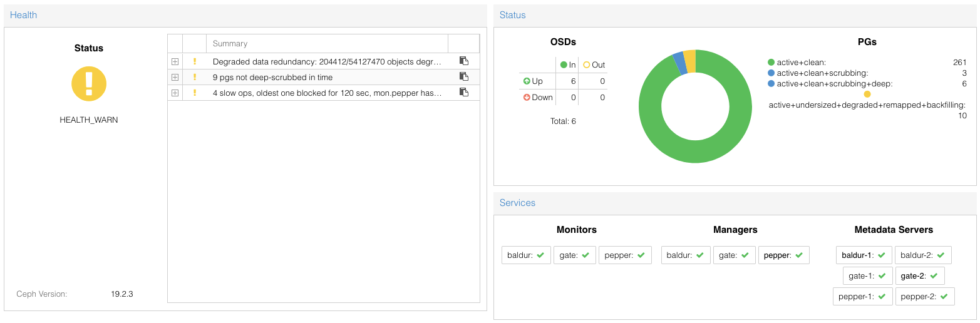Open the Health panel heading
The image size is (980, 323).
(23, 15)
